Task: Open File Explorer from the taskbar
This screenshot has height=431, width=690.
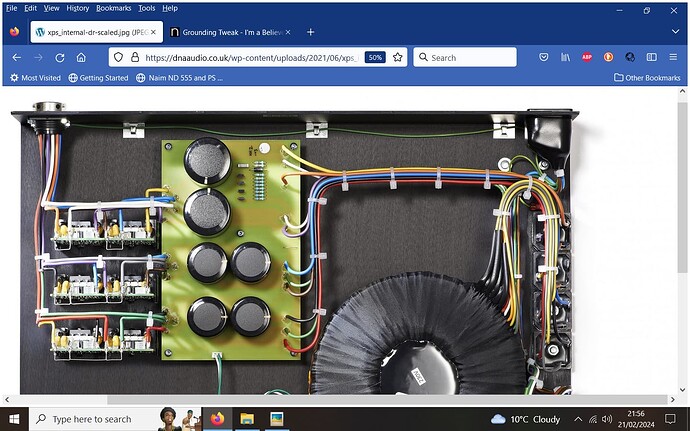Action: pyautogui.click(x=247, y=419)
